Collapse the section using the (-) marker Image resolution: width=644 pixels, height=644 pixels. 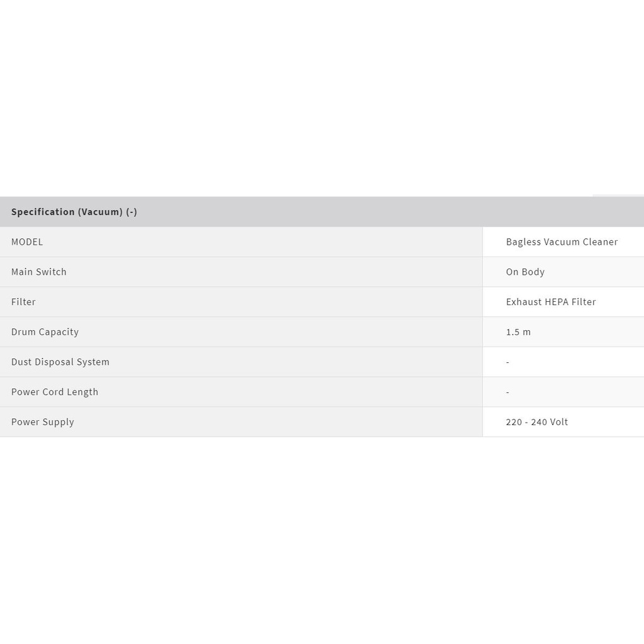pyautogui.click(x=131, y=212)
